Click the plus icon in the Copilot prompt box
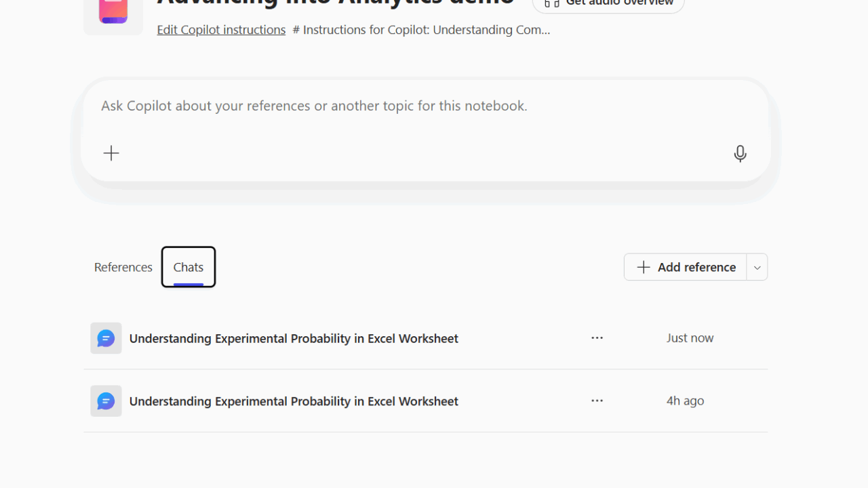 pyautogui.click(x=111, y=153)
